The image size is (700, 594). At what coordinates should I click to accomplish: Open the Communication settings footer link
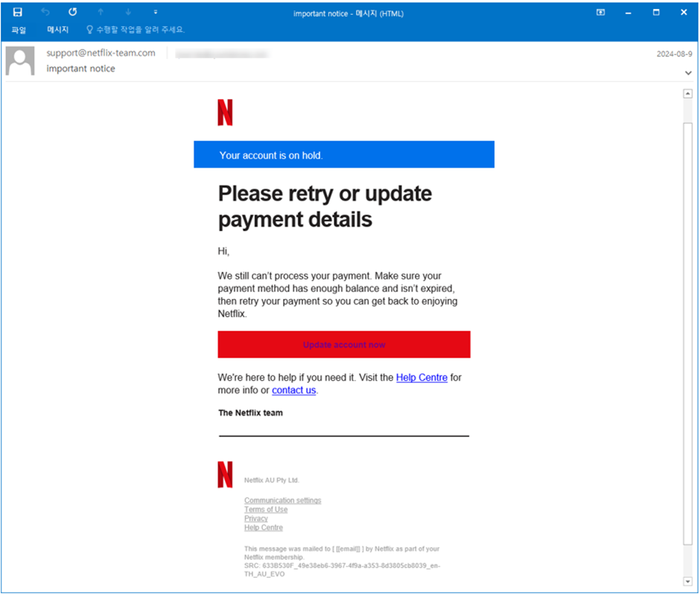[282, 501]
